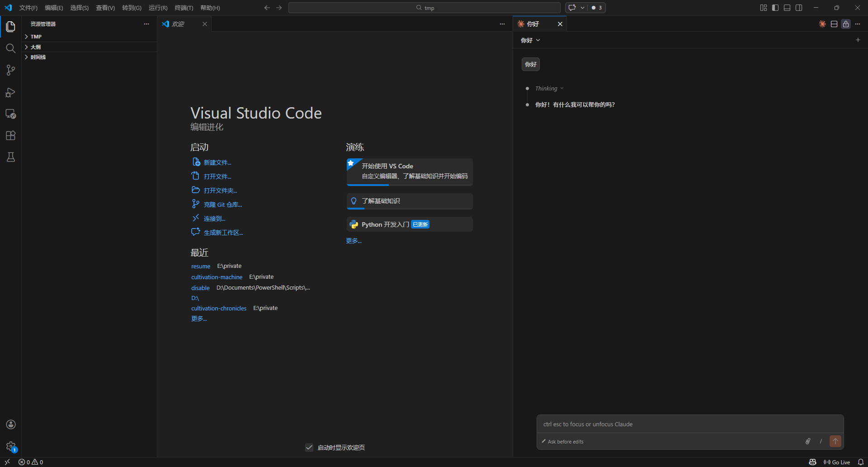Click the agent sessions count 3 indicator
Screen dimensions: 868x467
(x=597, y=8)
